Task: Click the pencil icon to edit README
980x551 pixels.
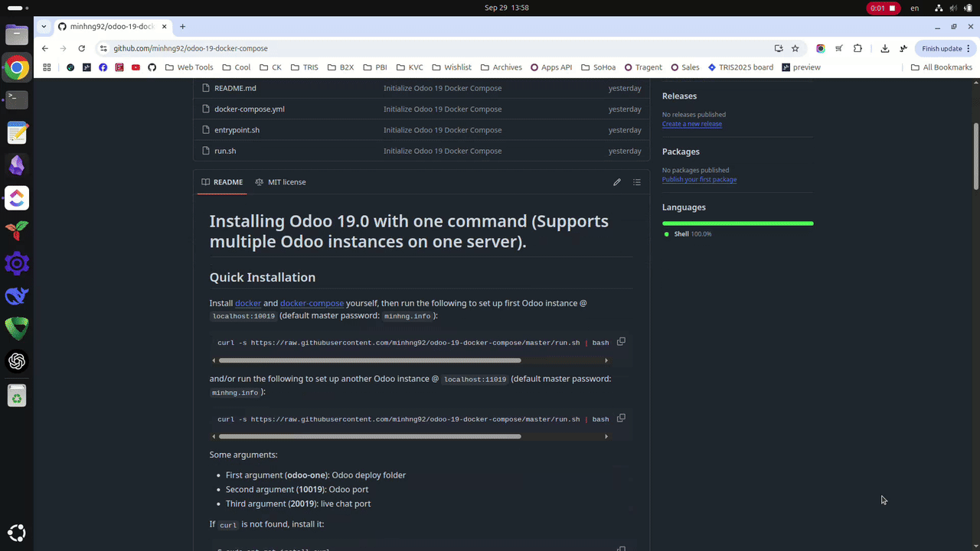Action: 617,182
